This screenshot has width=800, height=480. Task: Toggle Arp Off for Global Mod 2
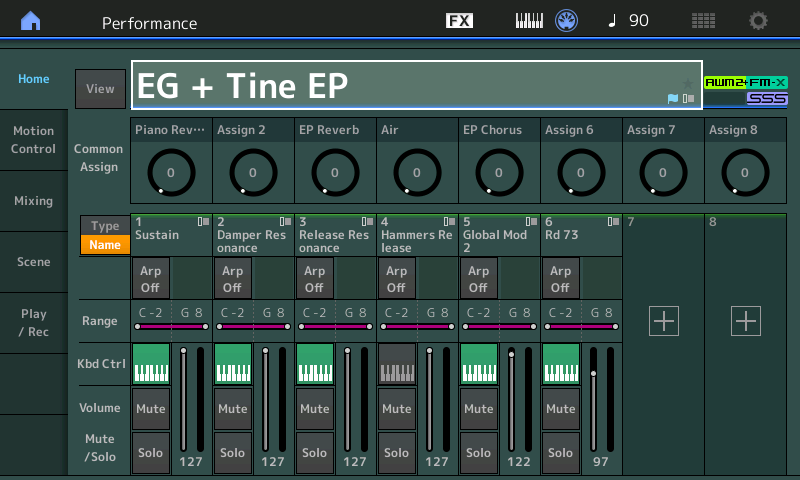(x=479, y=279)
